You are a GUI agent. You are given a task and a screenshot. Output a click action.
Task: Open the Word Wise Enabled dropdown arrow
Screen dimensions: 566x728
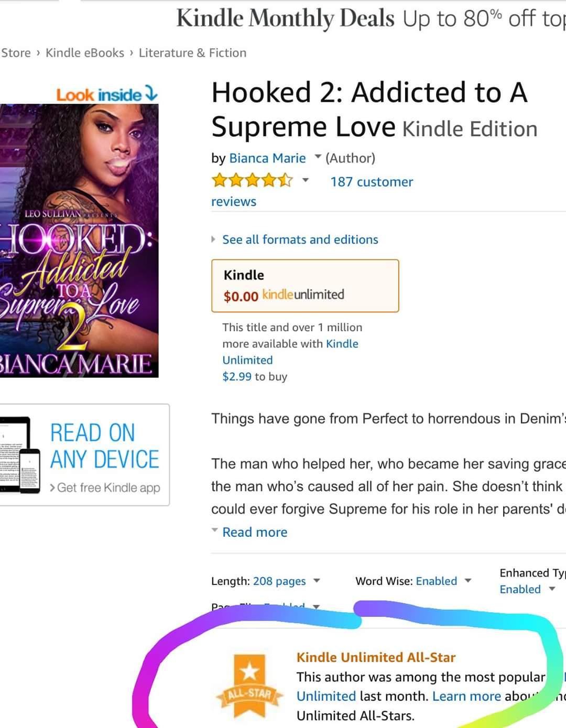(x=468, y=581)
